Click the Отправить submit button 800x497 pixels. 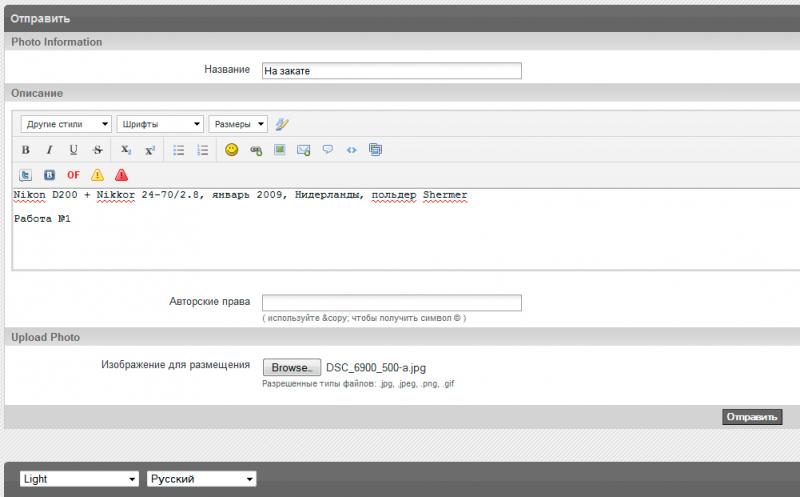752,417
